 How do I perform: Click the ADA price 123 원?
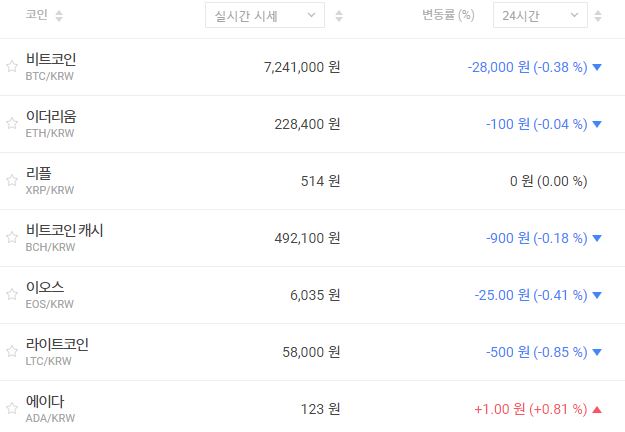point(320,409)
